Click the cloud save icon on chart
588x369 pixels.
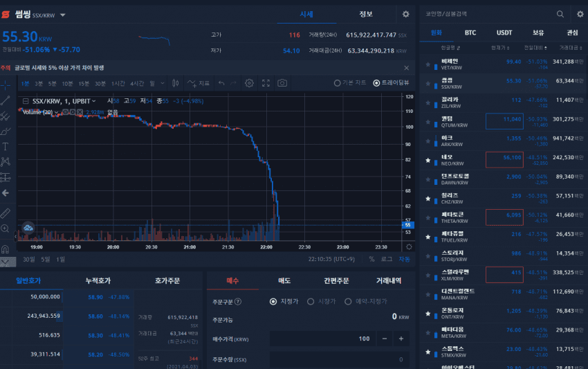[28, 228]
